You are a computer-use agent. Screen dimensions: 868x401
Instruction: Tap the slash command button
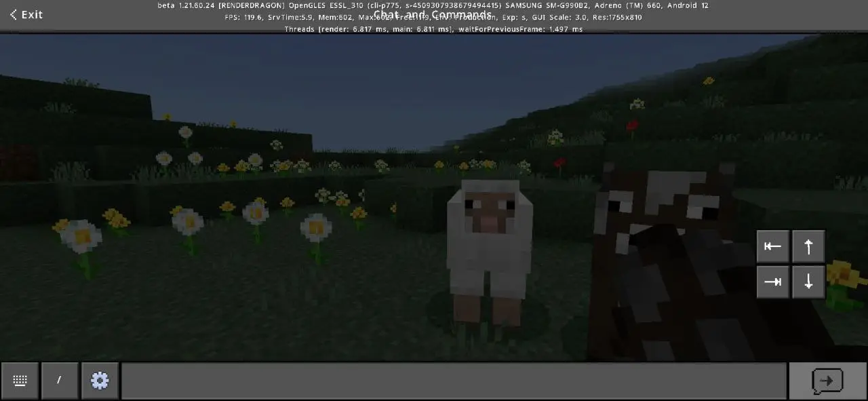click(x=60, y=381)
